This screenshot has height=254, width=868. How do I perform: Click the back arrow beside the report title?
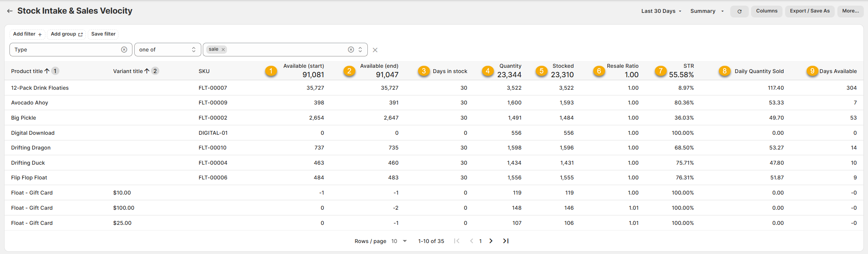click(10, 11)
